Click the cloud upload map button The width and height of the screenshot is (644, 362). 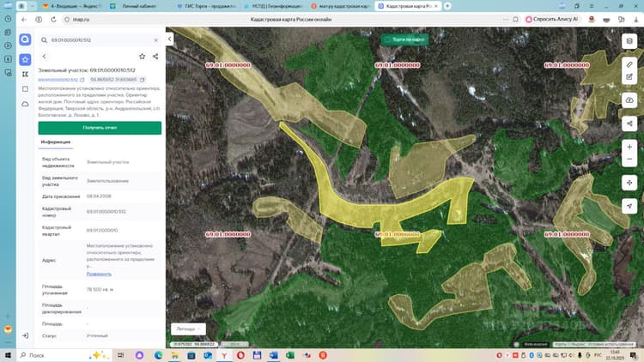629,100
